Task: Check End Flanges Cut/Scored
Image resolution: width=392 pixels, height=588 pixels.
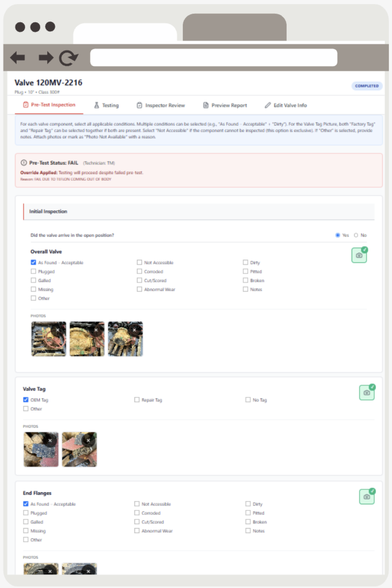Action: tap(137, 521)
